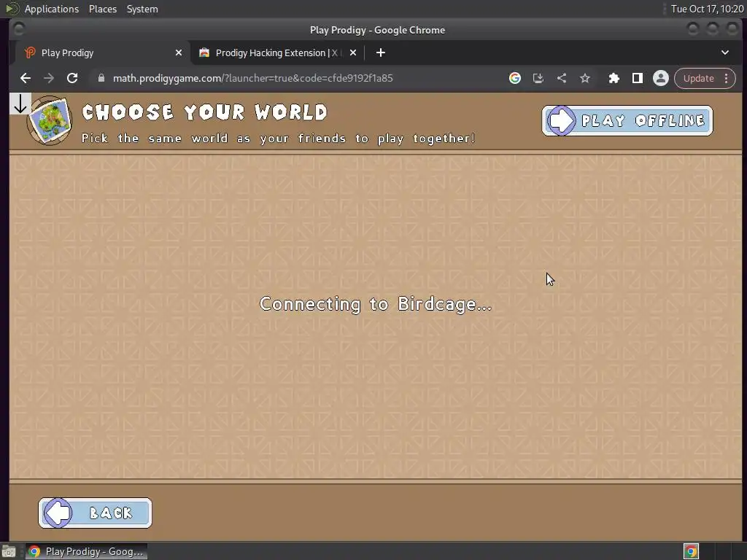Click the 'Choose Your World' heading

pyautogui.click(x=205, y=112)
